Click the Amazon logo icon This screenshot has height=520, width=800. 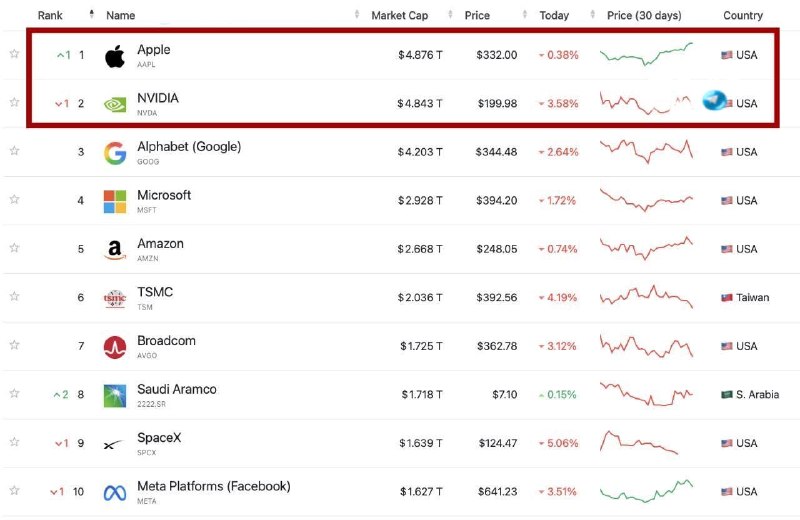(x=115, y=250)
